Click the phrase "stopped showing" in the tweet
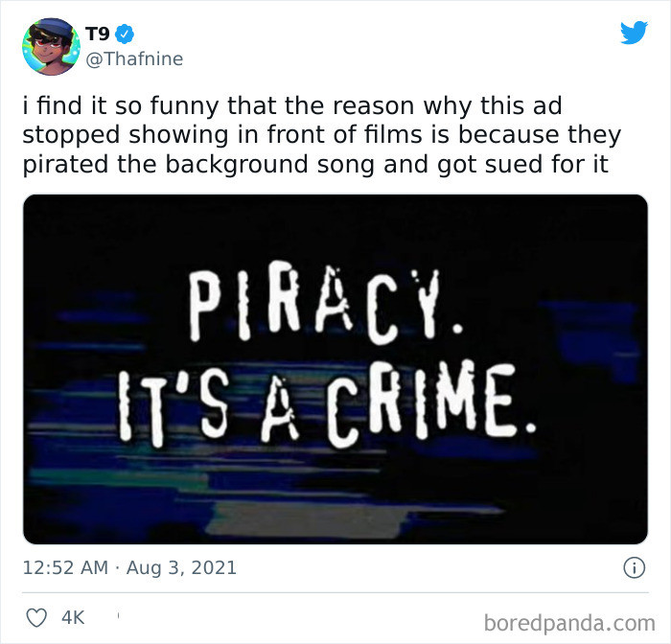671x644 pixels. pyautogui.click(x=127, y=135)
